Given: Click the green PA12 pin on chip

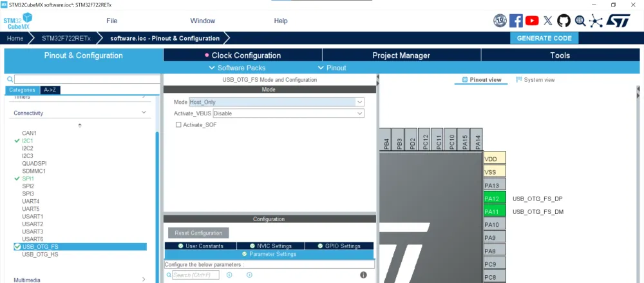Looking at the screenshot, I should click(x=495, y=199).
